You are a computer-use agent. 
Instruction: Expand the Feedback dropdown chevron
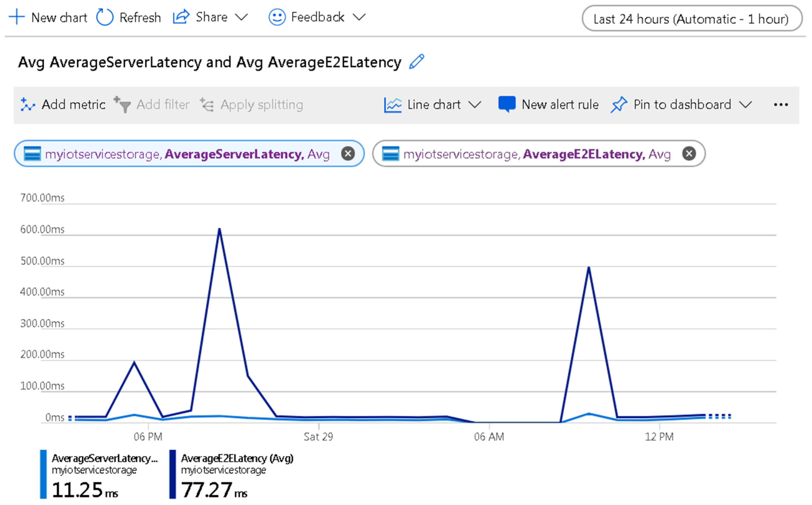coord(359,17)
